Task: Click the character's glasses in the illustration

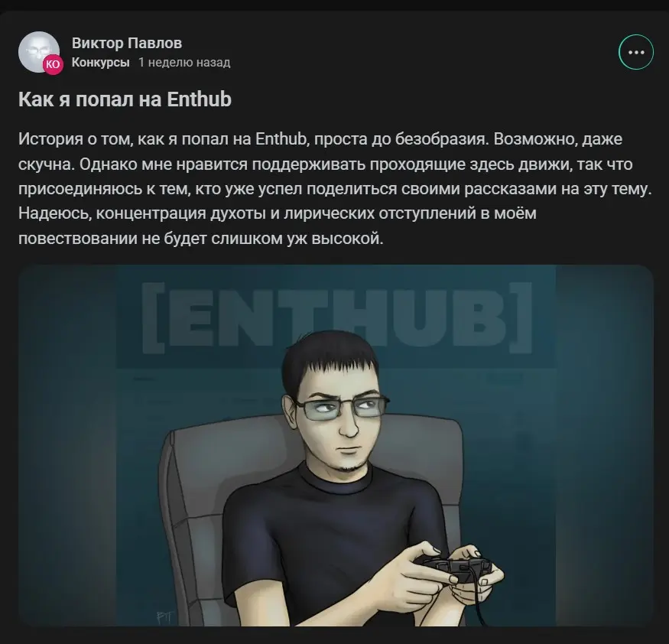Action: pos(340,407)
